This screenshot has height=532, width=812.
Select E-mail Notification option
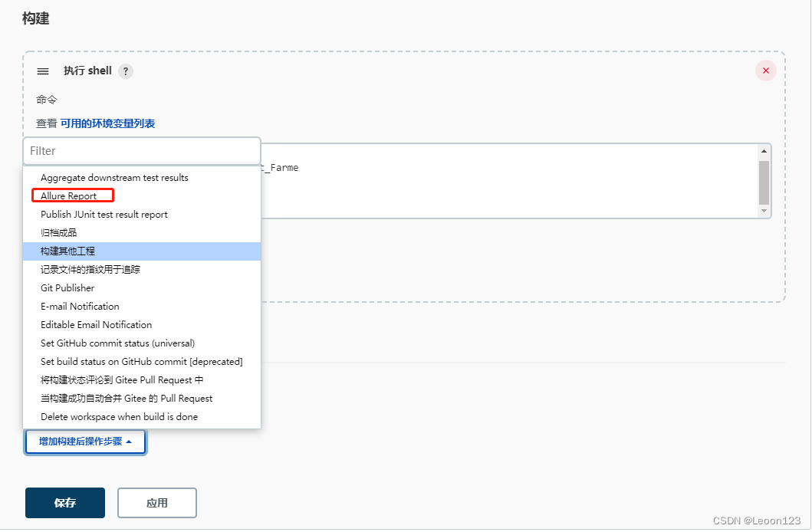click(141, 307)
